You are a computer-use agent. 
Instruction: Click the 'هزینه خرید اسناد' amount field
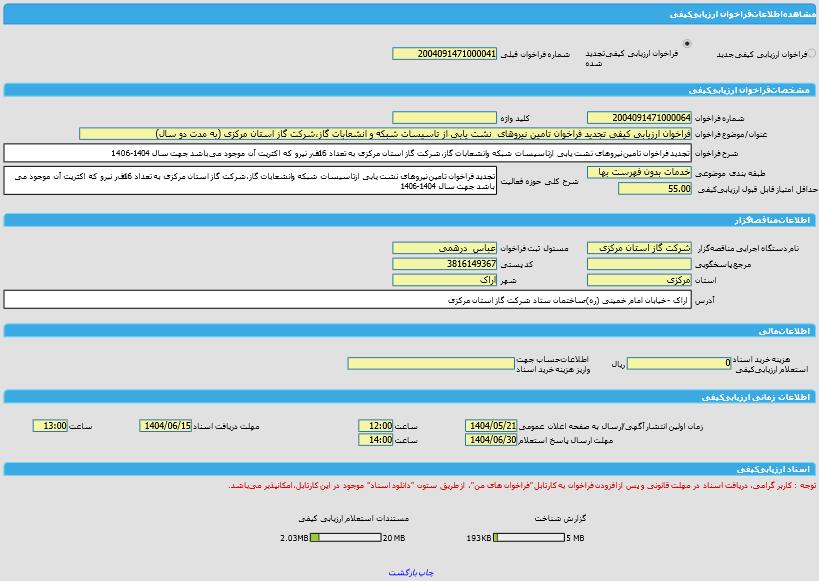coord(679,363)
